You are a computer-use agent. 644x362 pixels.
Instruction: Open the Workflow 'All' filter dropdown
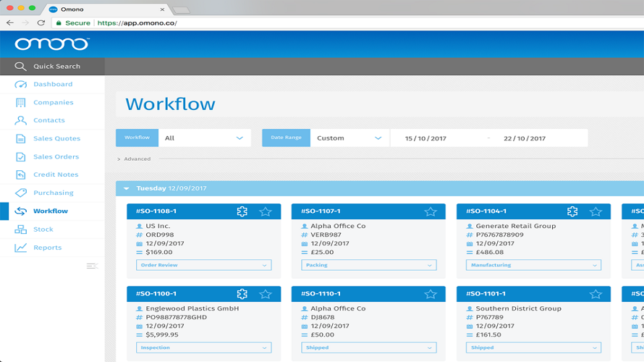point(205,138)
